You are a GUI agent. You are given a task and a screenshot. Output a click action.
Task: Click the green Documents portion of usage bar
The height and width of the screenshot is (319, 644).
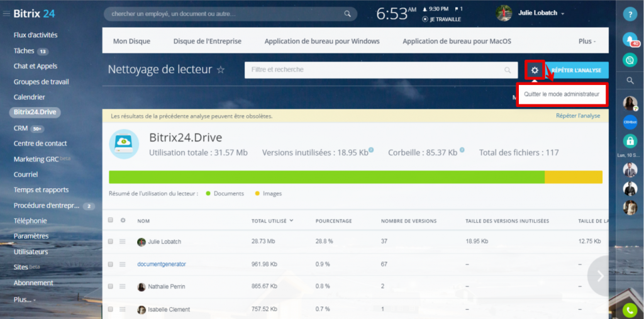326,177
